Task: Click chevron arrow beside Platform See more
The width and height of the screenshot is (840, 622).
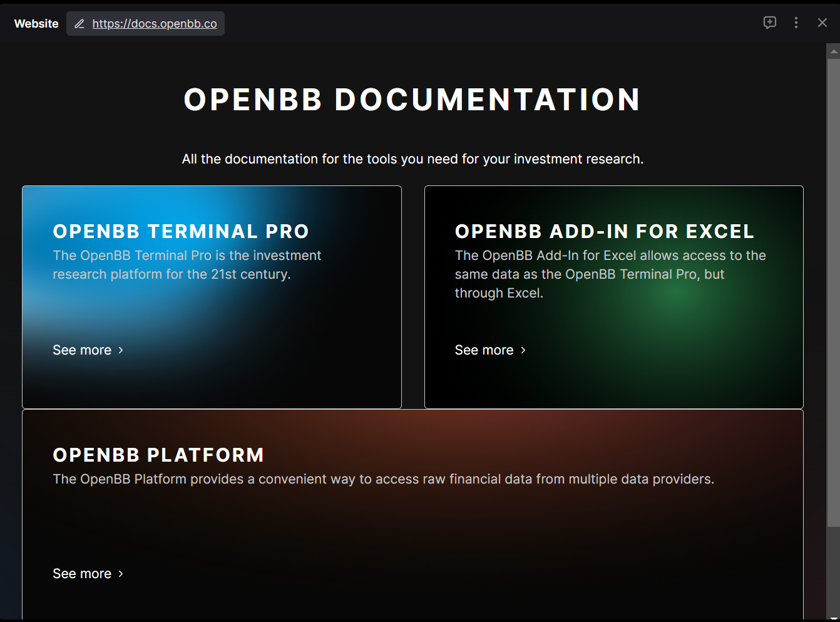Action: 121,574
